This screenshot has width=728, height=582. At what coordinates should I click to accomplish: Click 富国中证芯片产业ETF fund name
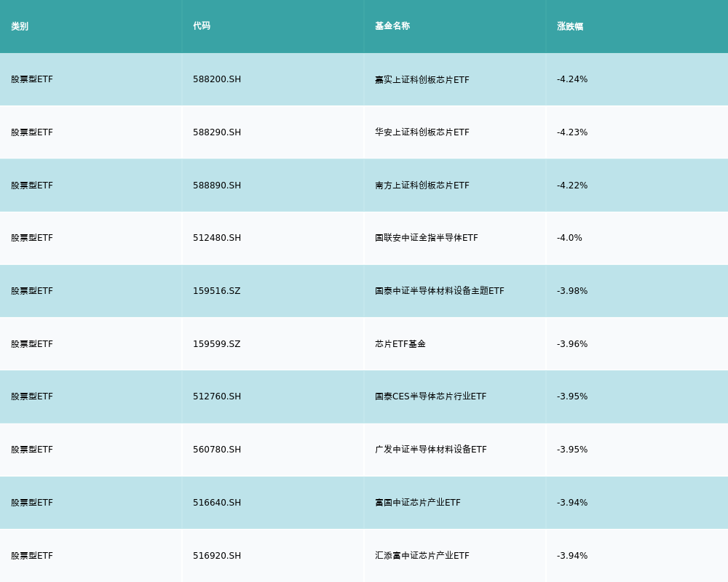coord(418,503)
